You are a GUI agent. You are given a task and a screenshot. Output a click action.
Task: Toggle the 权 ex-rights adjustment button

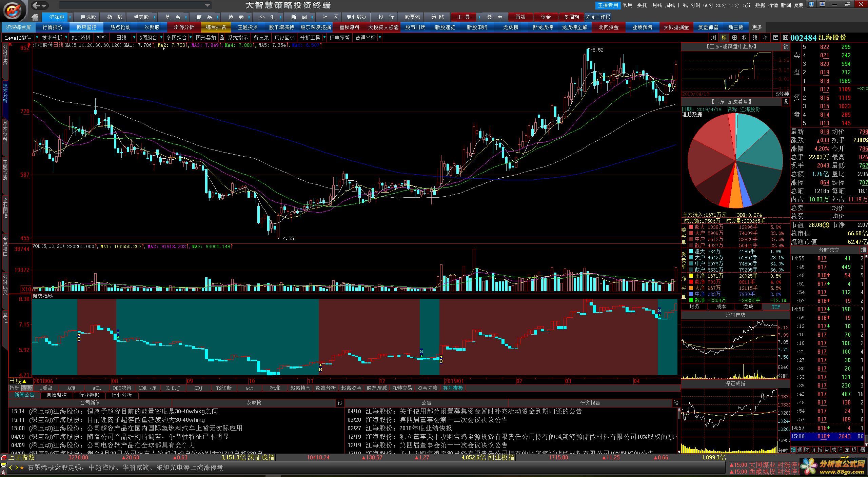(744, 38)
